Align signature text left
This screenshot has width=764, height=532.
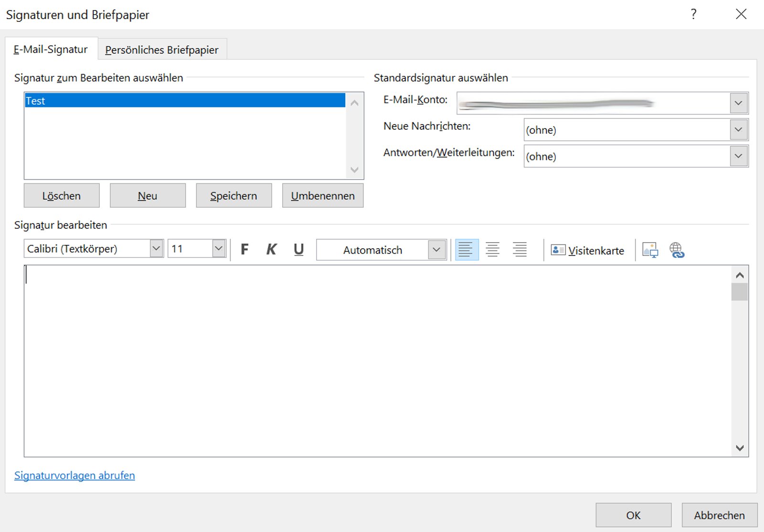(467, 249)
